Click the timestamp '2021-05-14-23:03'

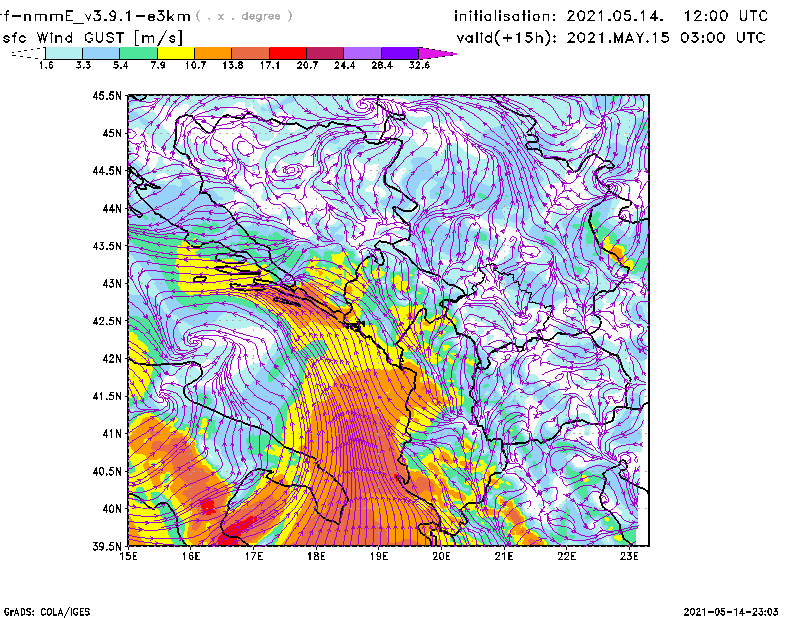point(731,612)
